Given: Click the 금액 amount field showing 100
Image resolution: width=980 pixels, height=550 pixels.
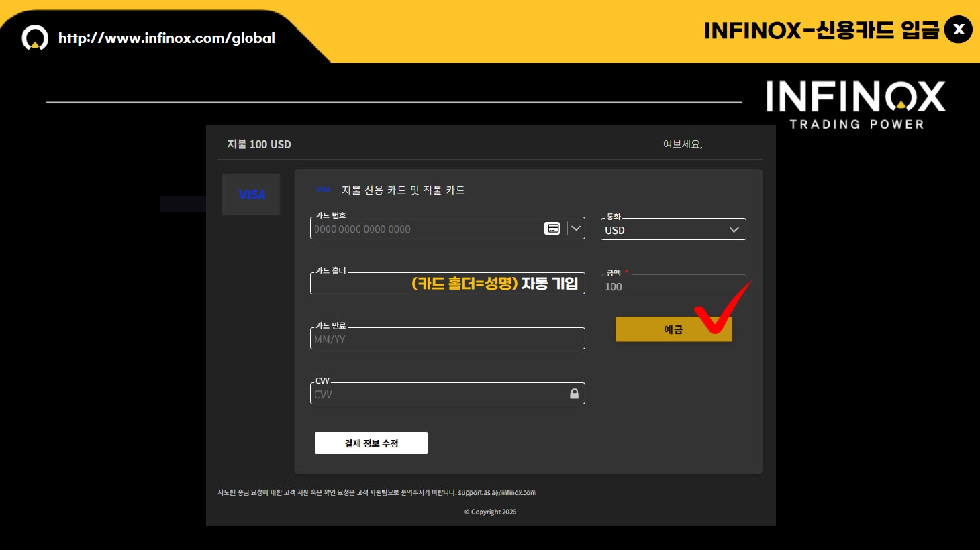Looking at the screenshot, I should 673,286.
